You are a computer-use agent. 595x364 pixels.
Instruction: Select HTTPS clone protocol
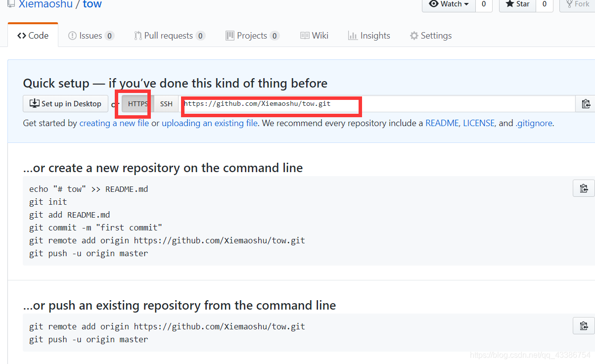point(138,104)
